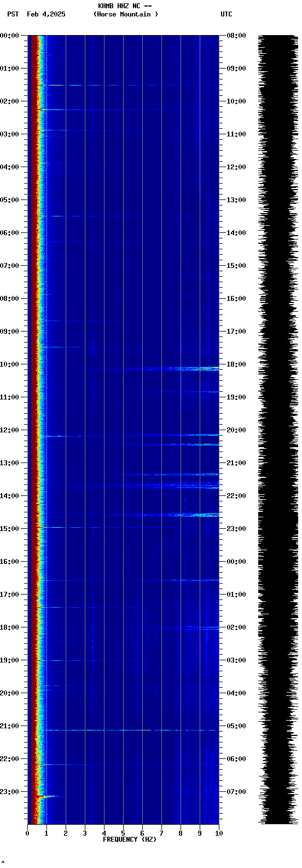Image resolution: width=302 pixels, height=868 pixels.
Task: Click the black waveform trace on the right
Action: tap(278, 429)
